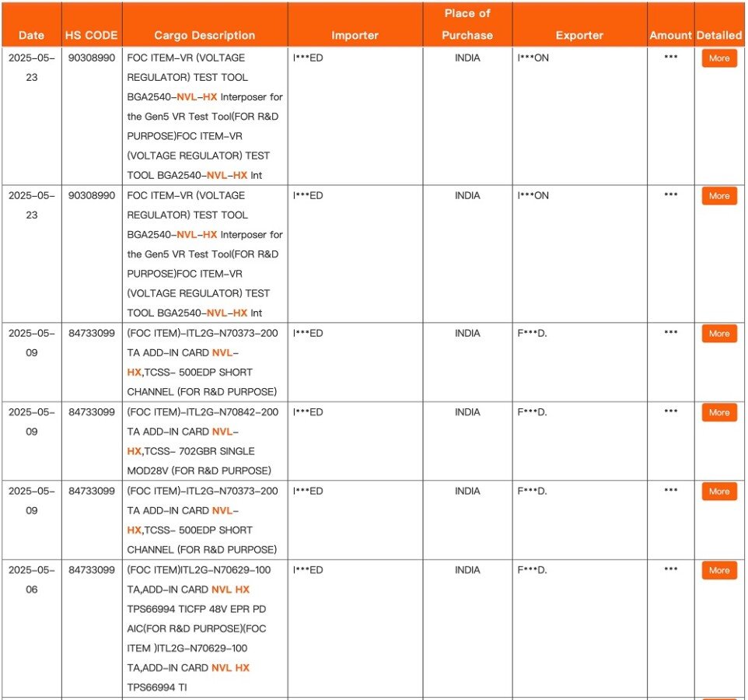Open More for the second 2025-05-23 entry
The image size is (748, 700).
(719, 196)
